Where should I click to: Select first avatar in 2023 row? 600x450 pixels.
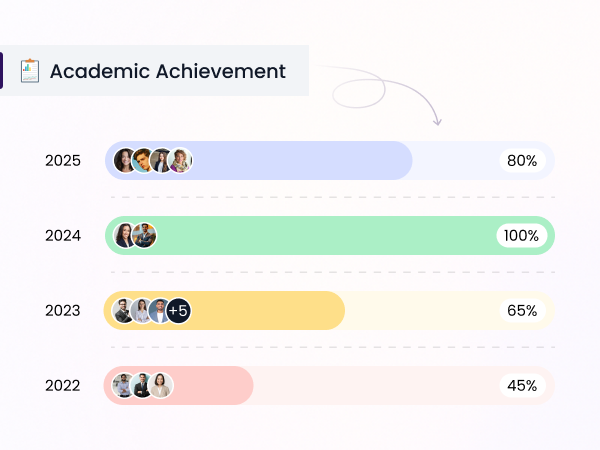[x=124, y=310]
